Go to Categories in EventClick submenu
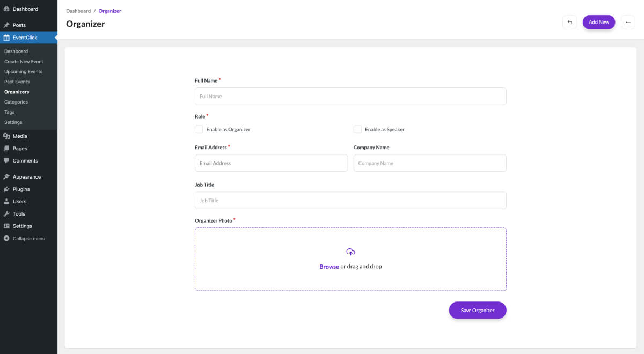This screenshot has height=354, width=644. click(x=16, y=102)
